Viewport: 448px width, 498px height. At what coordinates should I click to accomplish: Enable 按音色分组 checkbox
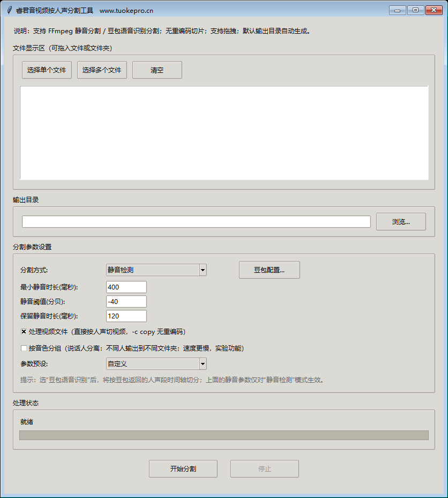pos(24,348)
